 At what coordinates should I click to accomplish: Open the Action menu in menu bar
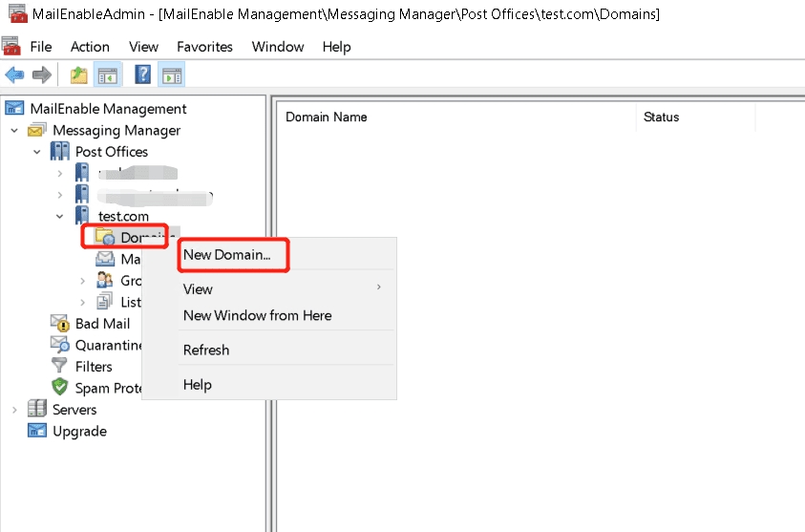(90, 47)
